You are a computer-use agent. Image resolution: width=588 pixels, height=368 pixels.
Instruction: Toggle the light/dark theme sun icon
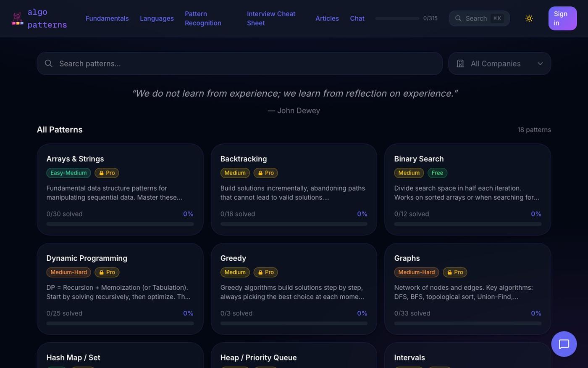529,19
